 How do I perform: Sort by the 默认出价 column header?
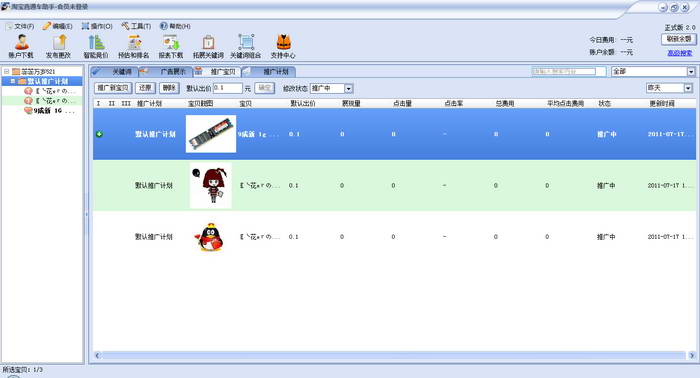303,104
